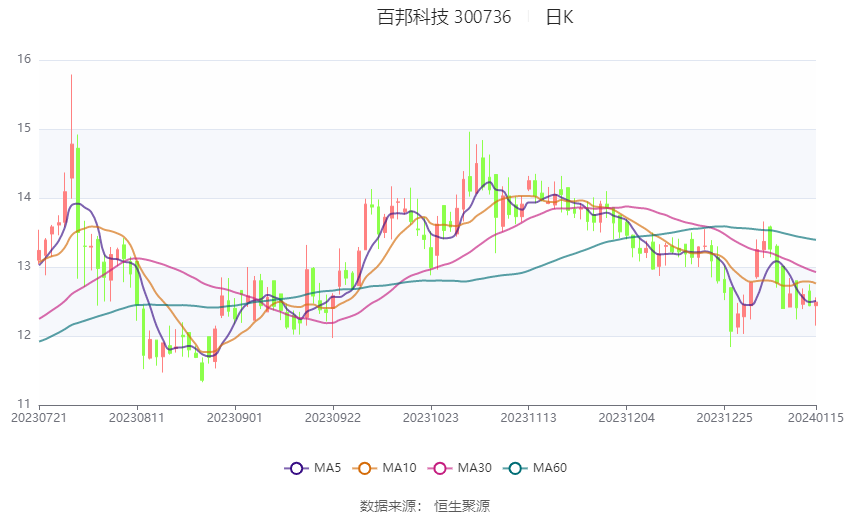This screenshot has height=518, width=850.
Task: Click the 20240115 x-axis date label
Action: click(816, 418)
